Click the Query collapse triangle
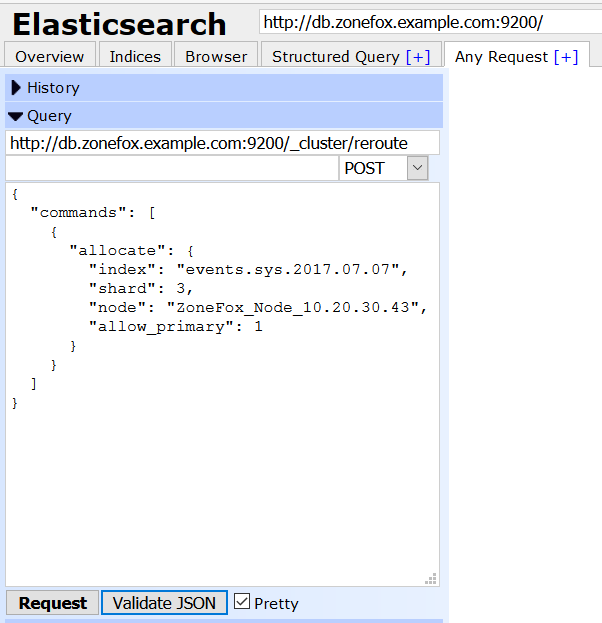This screenshot has height=623, width=602. [16, 116]
